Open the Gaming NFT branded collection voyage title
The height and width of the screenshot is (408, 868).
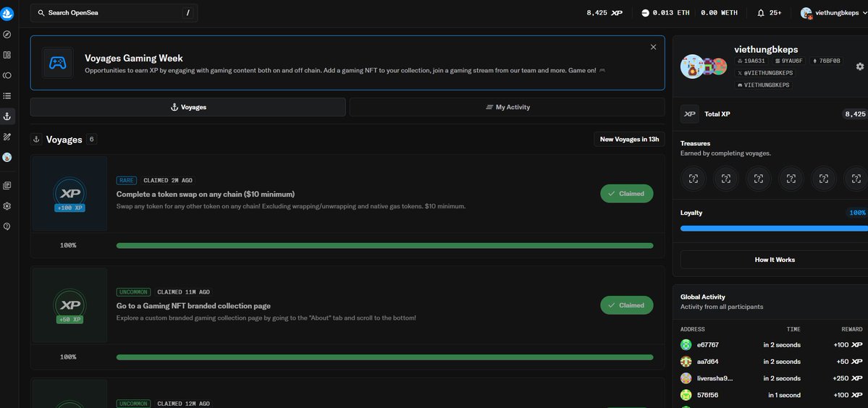(x=193, y=306)
